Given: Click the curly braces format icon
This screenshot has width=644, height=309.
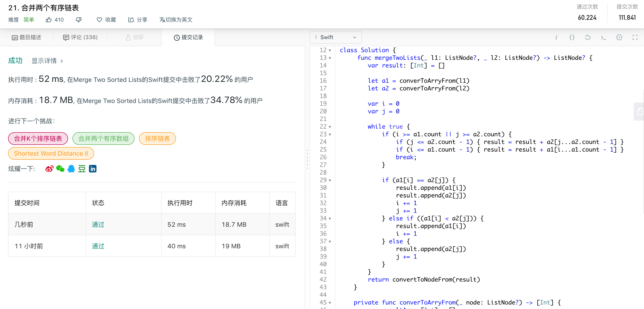Looking at the screenshot, I should [572, 38].
